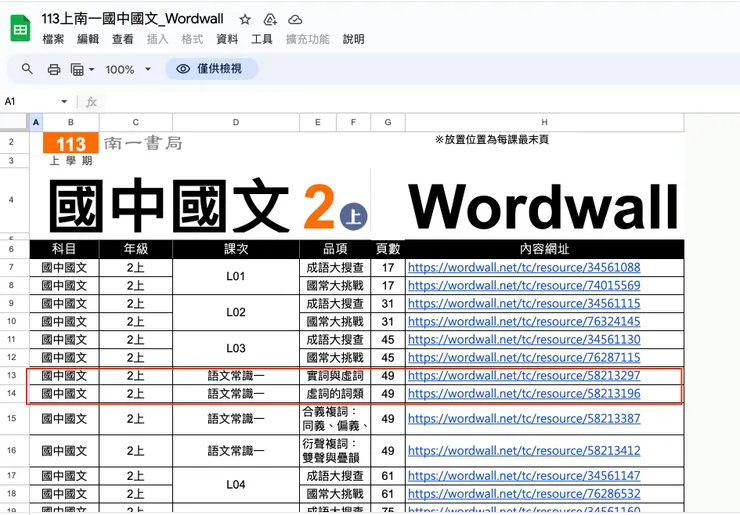Click the 品項 header cell

click(x=335, y=249)
